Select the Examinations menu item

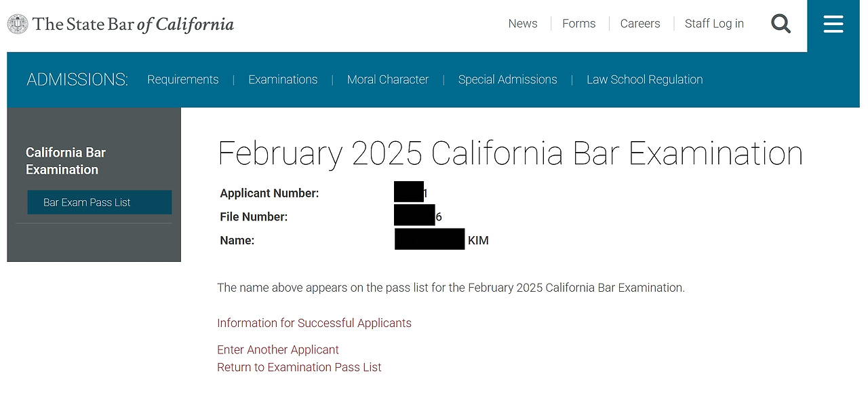[283, 79]
